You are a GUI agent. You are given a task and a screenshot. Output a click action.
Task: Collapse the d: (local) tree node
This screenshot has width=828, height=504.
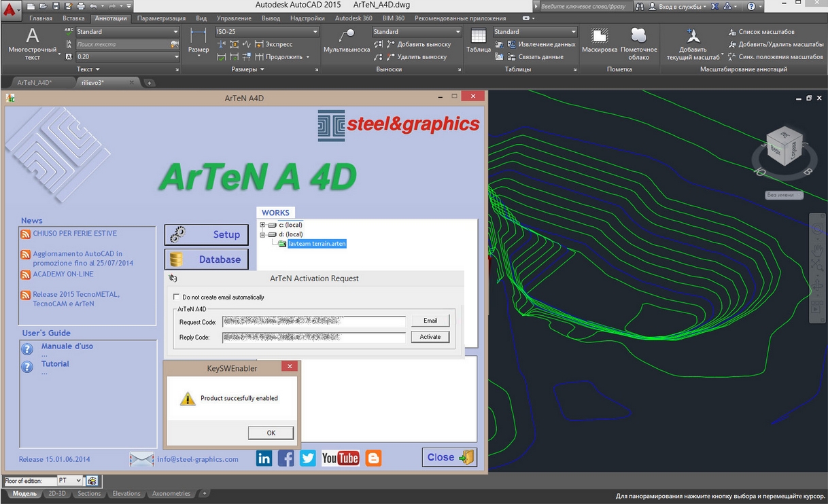coord(263,234)
